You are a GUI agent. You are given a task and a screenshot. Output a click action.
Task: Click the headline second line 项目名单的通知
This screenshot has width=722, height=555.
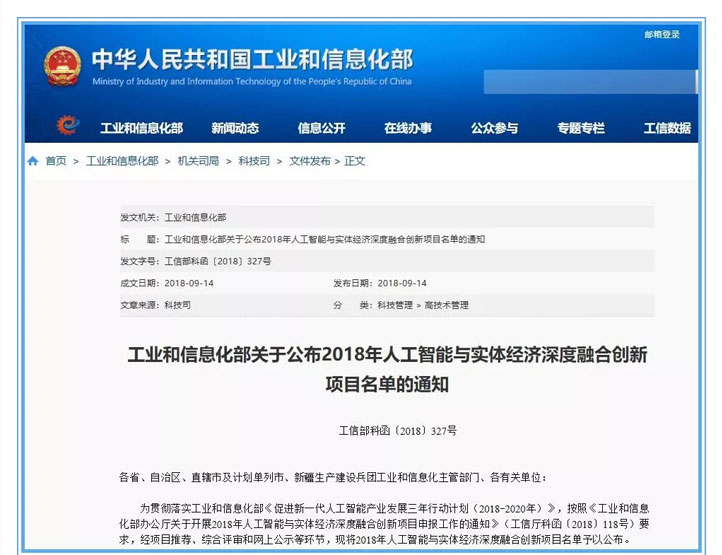pyautogui.click(x=387, y=384)
